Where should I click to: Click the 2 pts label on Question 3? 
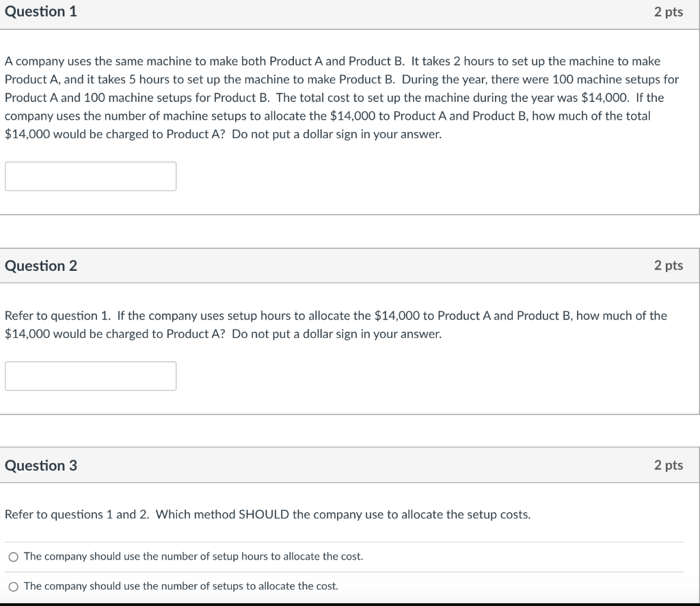point(670,465)
